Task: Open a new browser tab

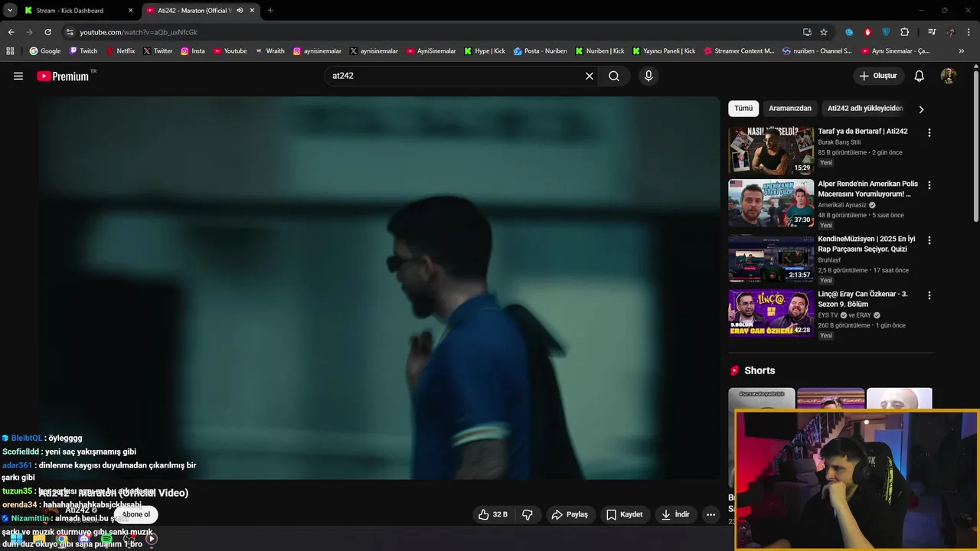Action: pyautogui.click(x=270, y=11)
